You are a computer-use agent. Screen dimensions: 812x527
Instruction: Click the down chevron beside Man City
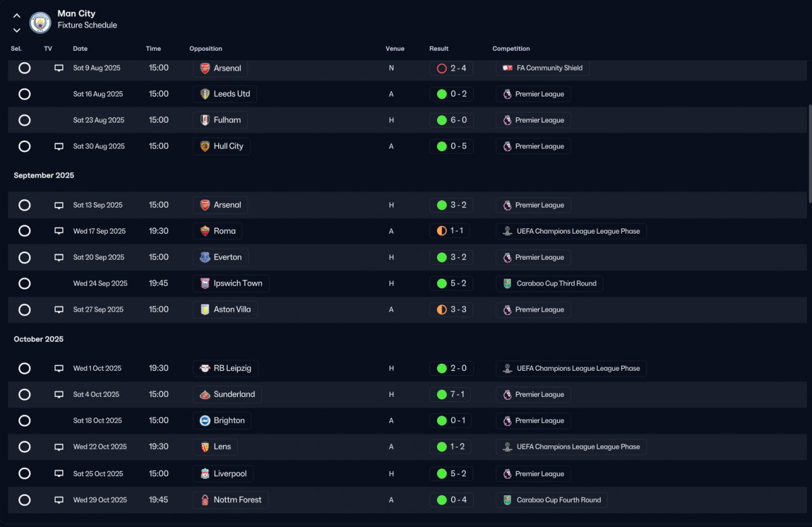16,30
